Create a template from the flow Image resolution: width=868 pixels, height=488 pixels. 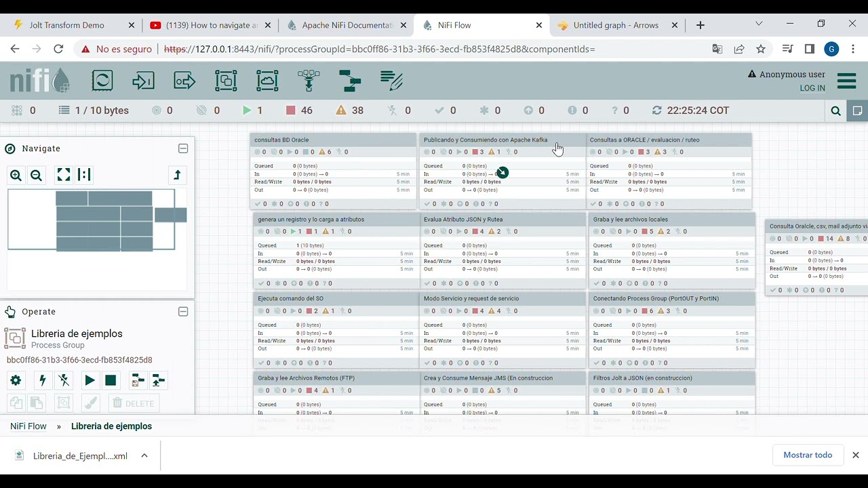pos(137,381)
